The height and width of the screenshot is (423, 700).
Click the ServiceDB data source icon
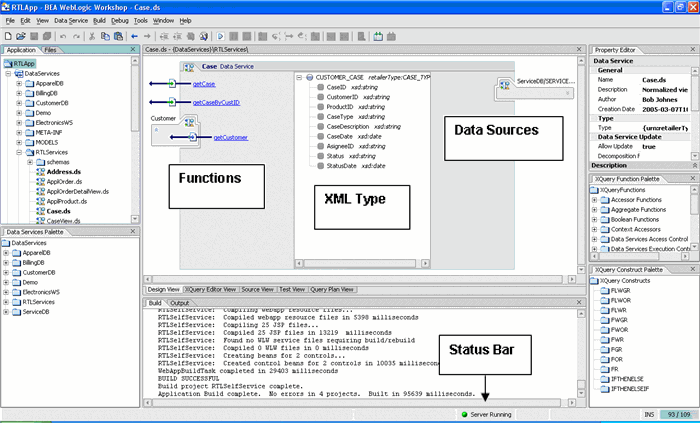pyautogui.click(x=505, y=84)
